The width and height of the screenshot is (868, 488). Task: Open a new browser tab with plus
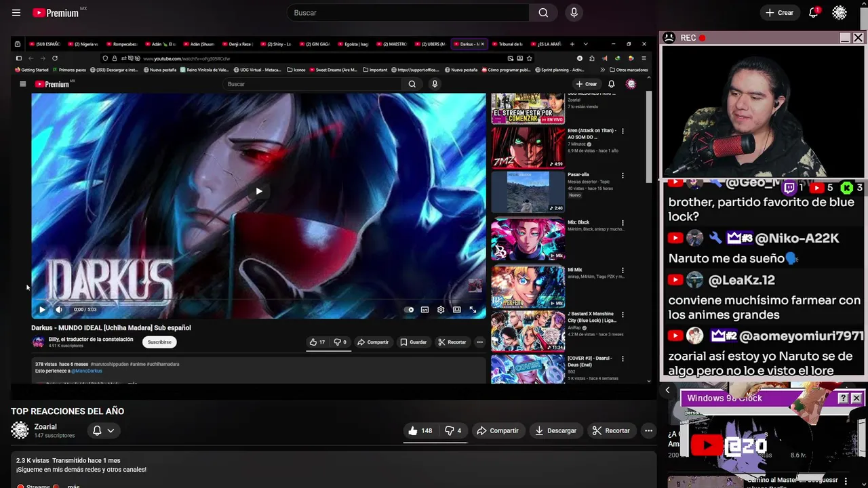pyautogui.click(x=572, y=44)
